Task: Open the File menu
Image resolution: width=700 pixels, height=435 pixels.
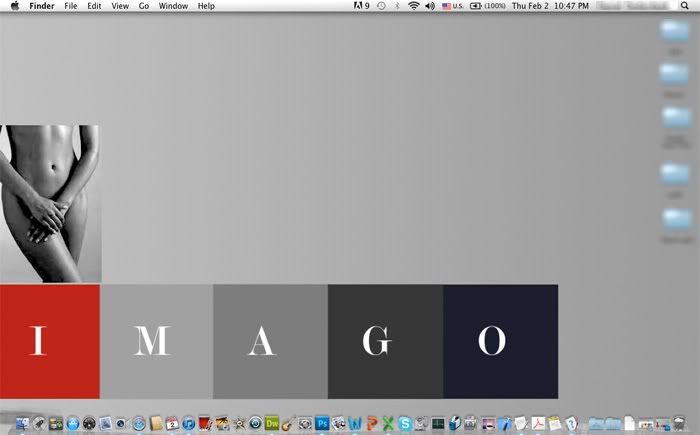Action: coord(71,6)
